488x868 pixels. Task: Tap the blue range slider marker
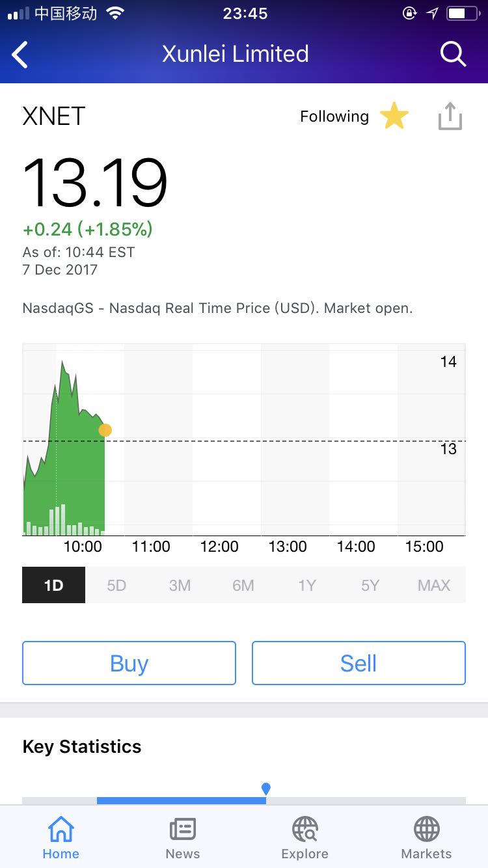265,789
